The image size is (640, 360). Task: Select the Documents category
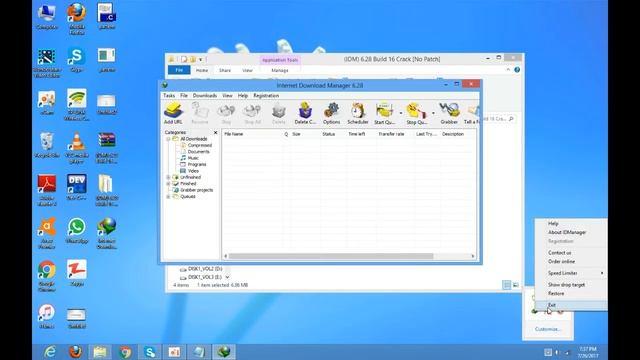coord(199,152)
